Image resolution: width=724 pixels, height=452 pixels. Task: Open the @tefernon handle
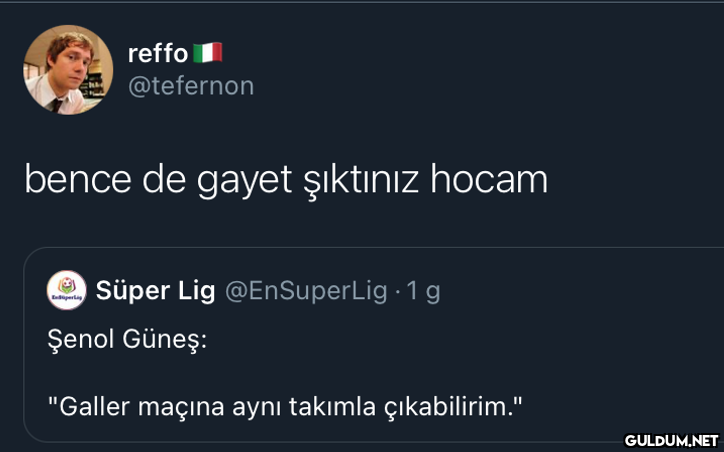tap(191, 86)
